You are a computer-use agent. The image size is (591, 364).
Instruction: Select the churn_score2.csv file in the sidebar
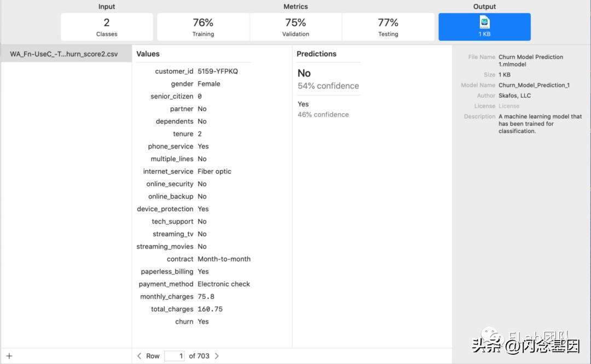(x=63, y=54)
